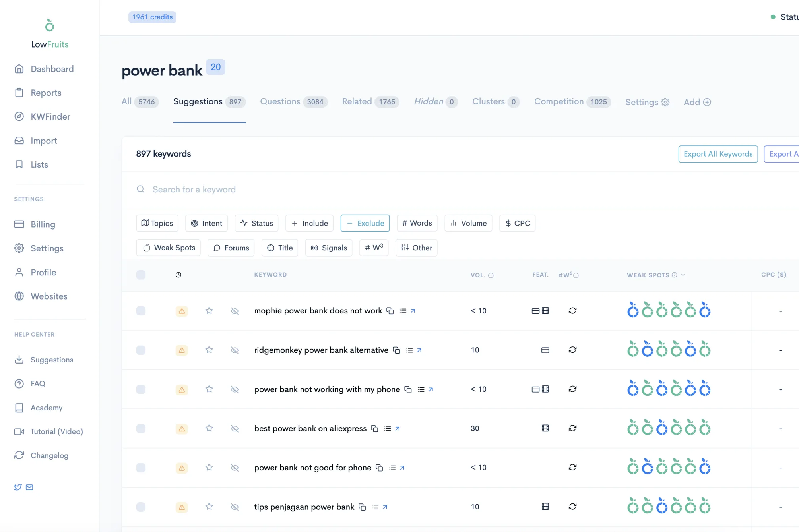Open the Twitter link in sidebar
Image resolution: width=799 pixels, height=532 pixels.
(x=18, y=487)
